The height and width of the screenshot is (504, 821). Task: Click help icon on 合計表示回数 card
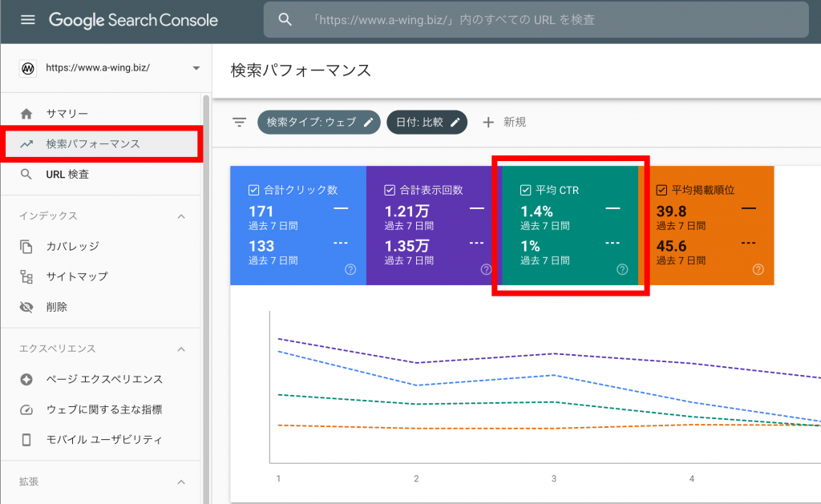coord(486,269)
